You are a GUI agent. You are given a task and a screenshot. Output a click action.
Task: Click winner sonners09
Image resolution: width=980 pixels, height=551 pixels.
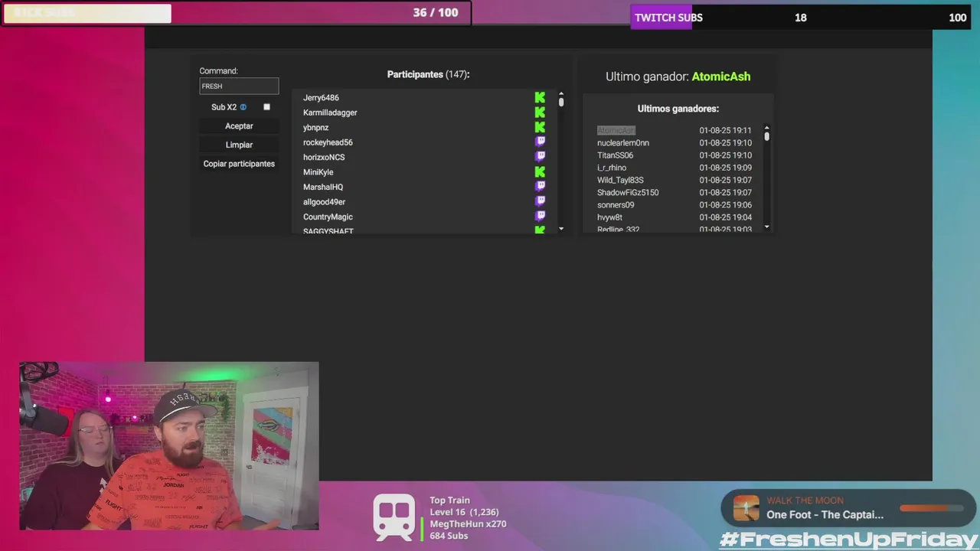click(616, 205)
